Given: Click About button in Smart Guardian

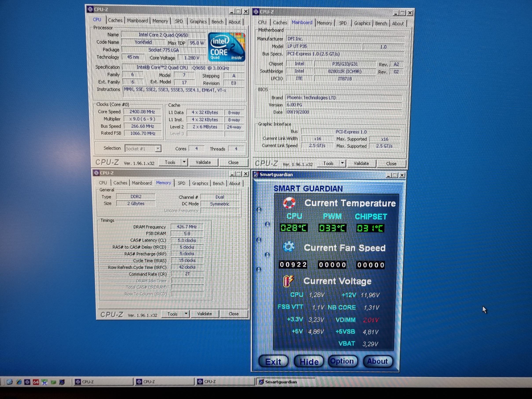Looking at the screenshot, I should pos(378,361).
